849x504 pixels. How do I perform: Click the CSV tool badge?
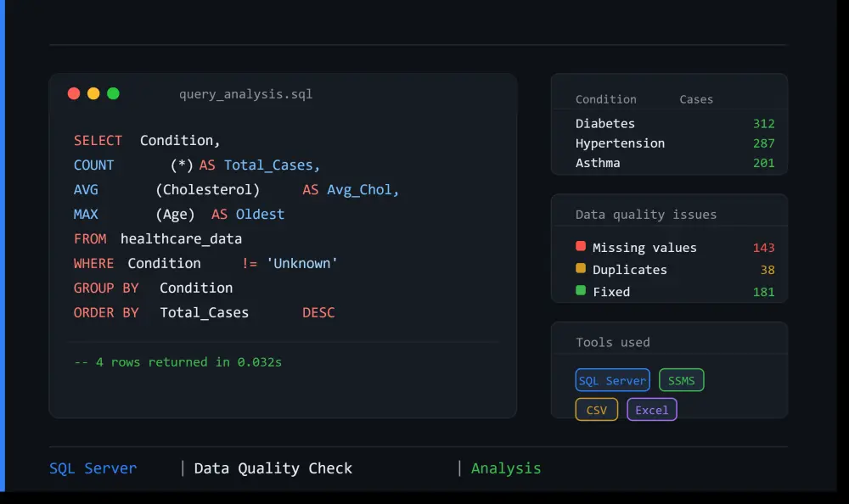click(x=596, y=410)
